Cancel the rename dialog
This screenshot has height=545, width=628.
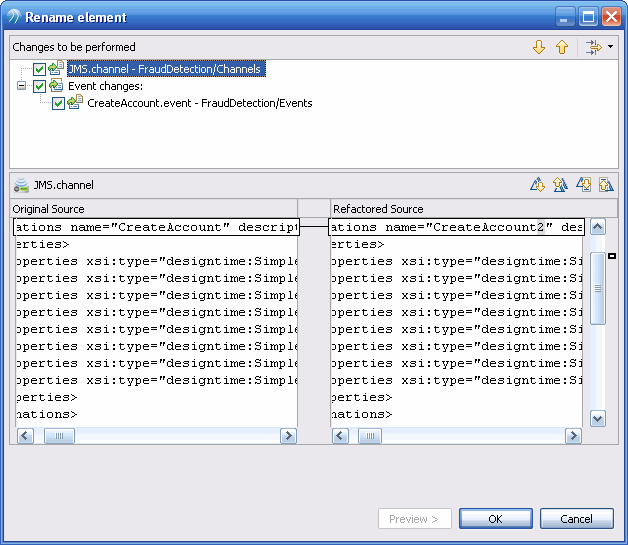tap(577, 519)
